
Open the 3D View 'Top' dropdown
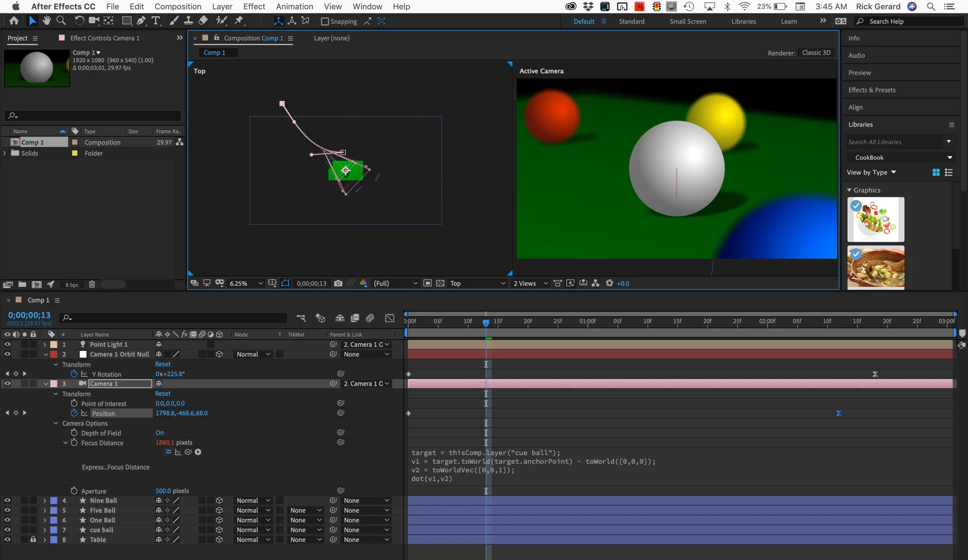[478, 283]
